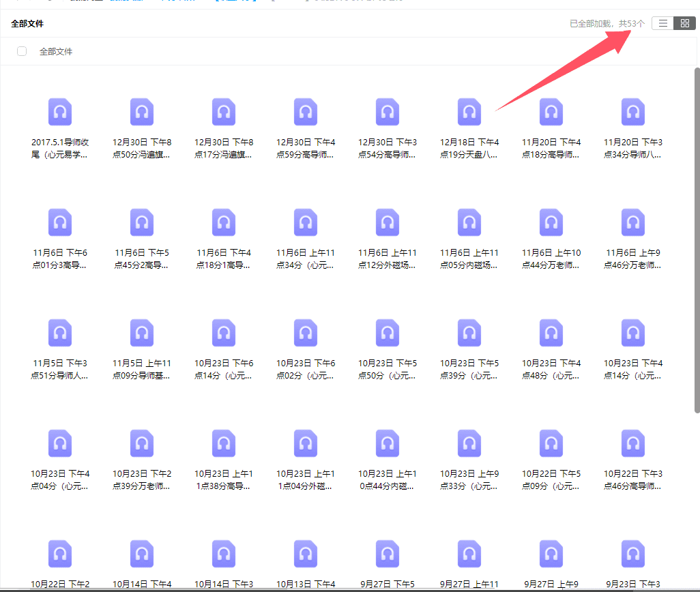Viewport: 700px width, 592px height.
Task: Select the 11月6日 上午11点05分内磁场 file thumbnail
Action: [469, 222]
